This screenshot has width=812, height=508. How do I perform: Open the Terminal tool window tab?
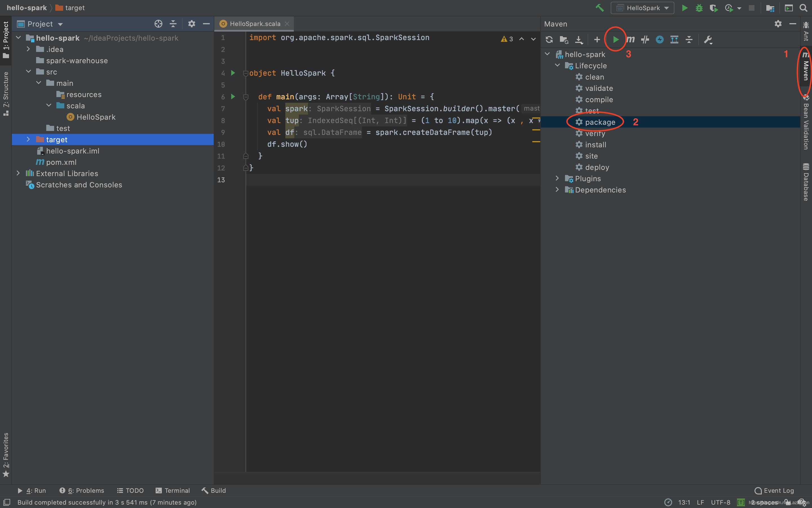coord(173,490)
